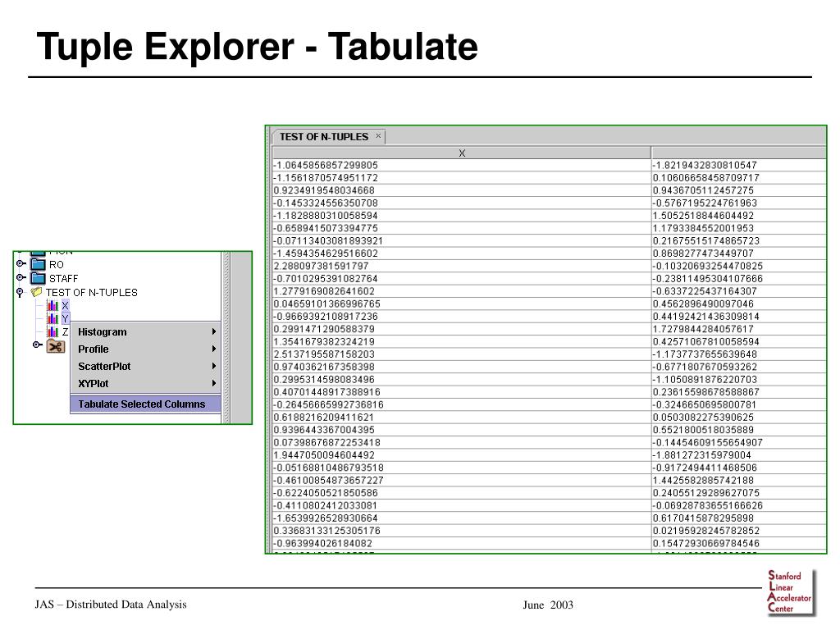Click cell -0.6337225437164307
This screenshot has width=840, height=630.
pyautogui.click(x=739, y=291)
